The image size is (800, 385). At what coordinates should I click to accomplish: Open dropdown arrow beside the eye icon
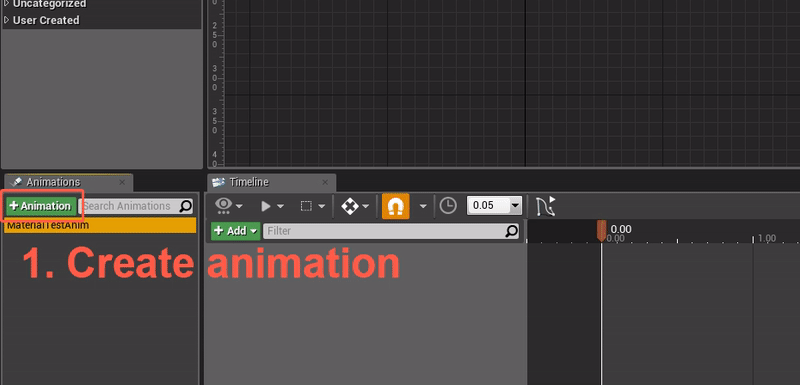point(239,207)
